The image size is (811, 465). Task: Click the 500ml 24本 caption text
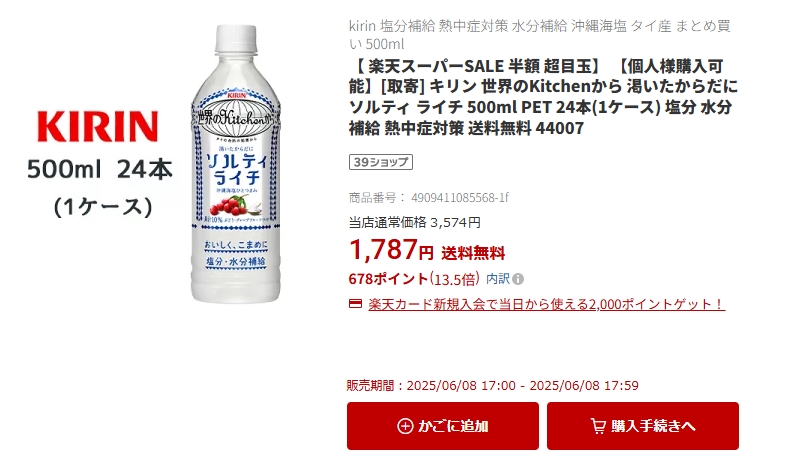[x=100, y=169]
